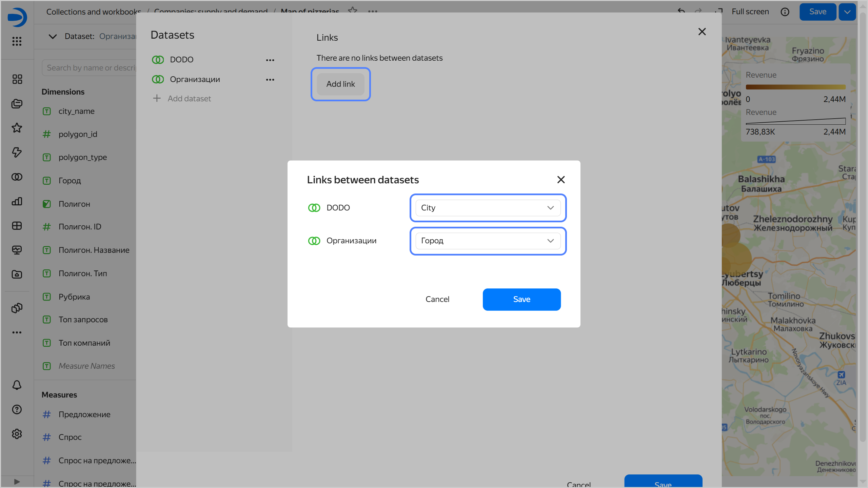Save the link between datasets

[521, 299]
